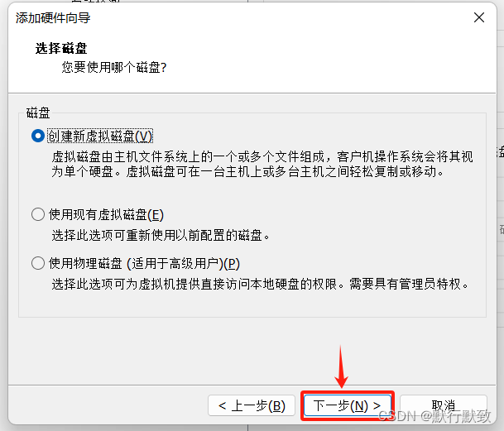Click the 您要使用哪个磁盘? subtitle text
The image size is (504, 431).
click(x=114, y=68)
